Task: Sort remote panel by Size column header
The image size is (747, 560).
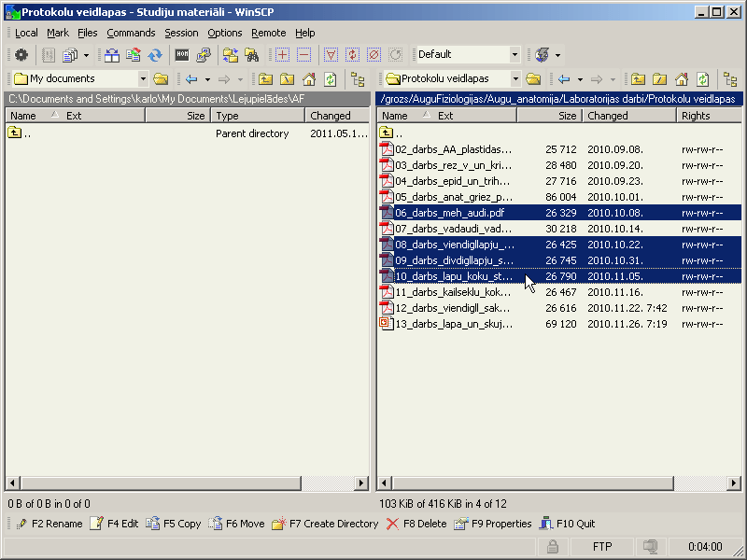Action: (550, 116)
